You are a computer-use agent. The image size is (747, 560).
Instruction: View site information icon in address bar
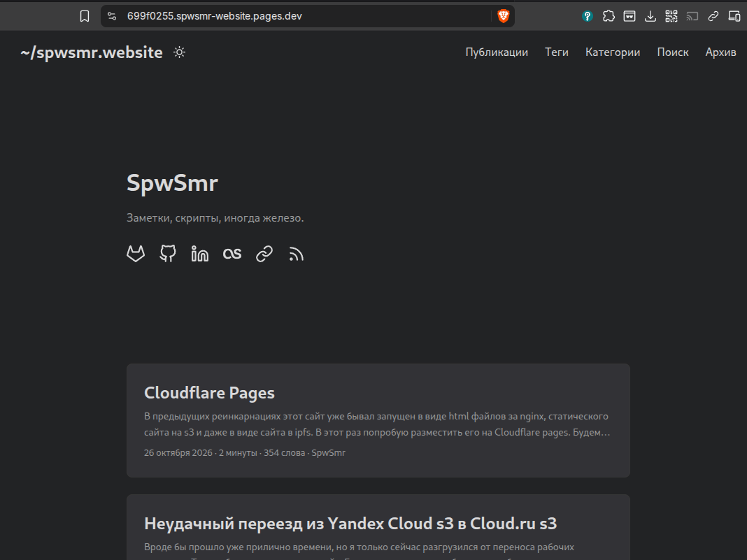click(112, 16)
